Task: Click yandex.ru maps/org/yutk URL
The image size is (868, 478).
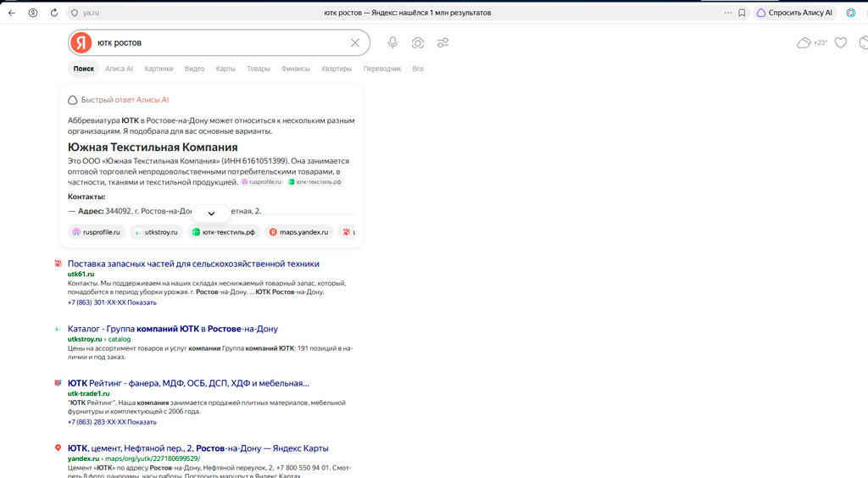Action: [x=134, y=459]
